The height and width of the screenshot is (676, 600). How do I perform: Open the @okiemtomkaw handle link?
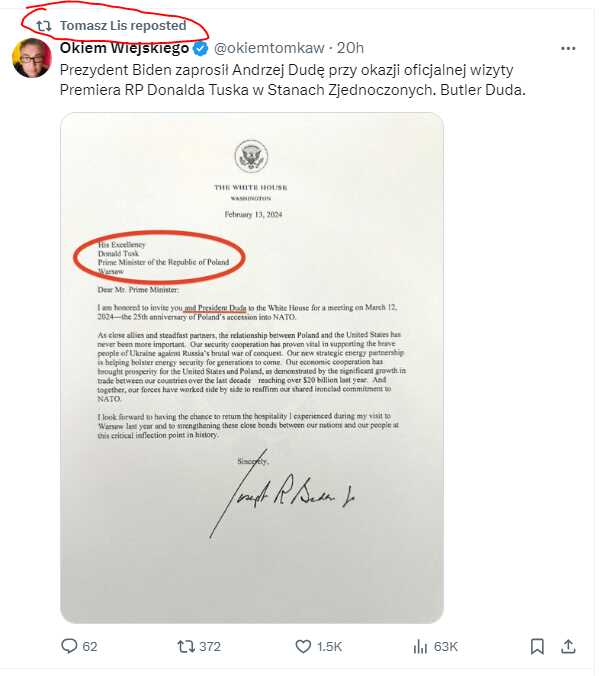pyautogui.click(x=269, y=48)
